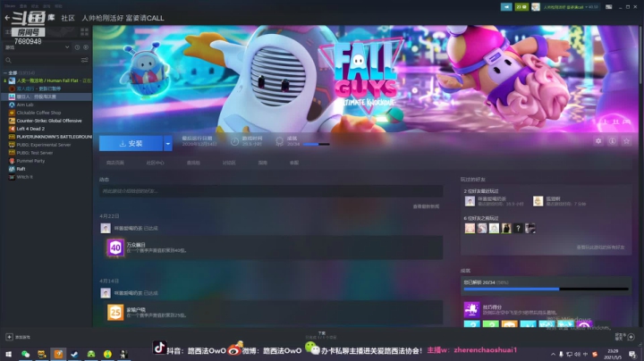Click the blue 安装 install button
This screenshot has height=361, width=644.
(131, 143)
